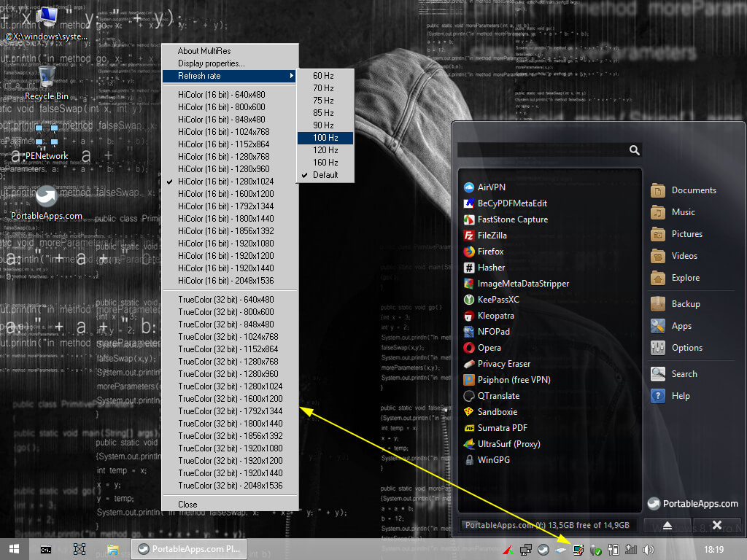This screenshot has width=747, height=560.
Task: Open Backup in PortableApps menu
Action: click(676, 304)
